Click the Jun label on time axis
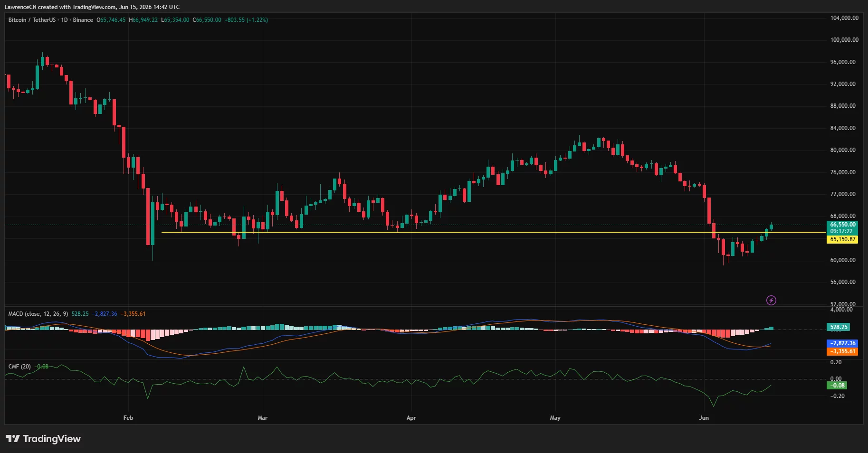This screenshot has width=868, height=453. [704, 418]
